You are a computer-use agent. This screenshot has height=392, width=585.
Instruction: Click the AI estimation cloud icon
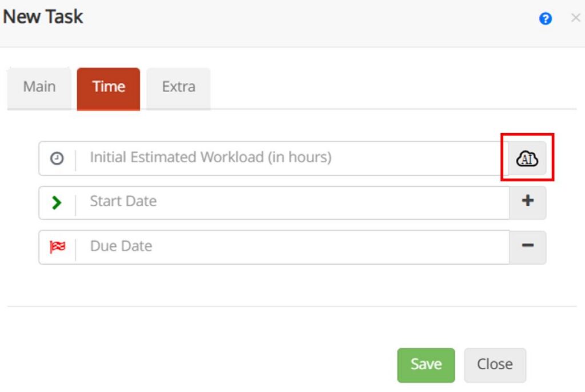[526, 158]
